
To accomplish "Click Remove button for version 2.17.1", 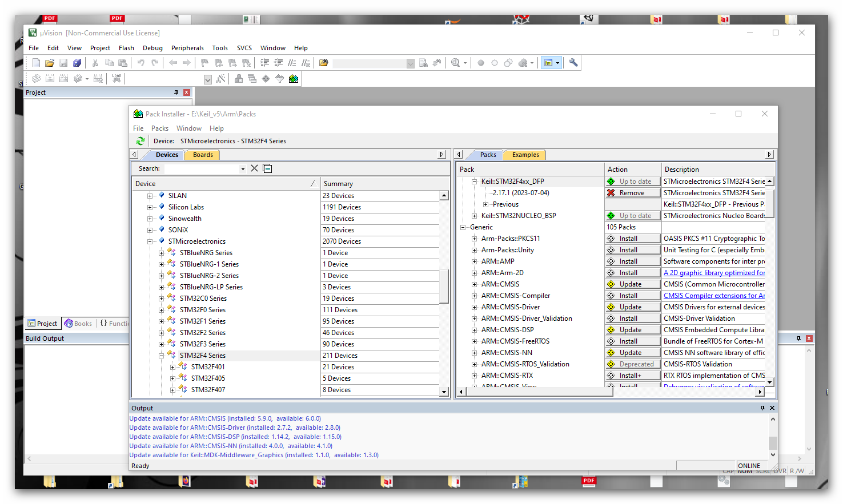I will 633,193.
